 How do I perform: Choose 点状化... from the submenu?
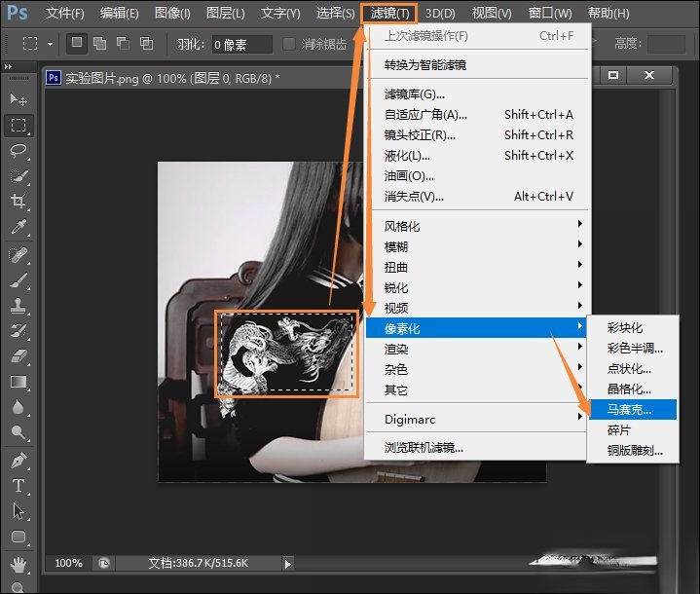633,368
